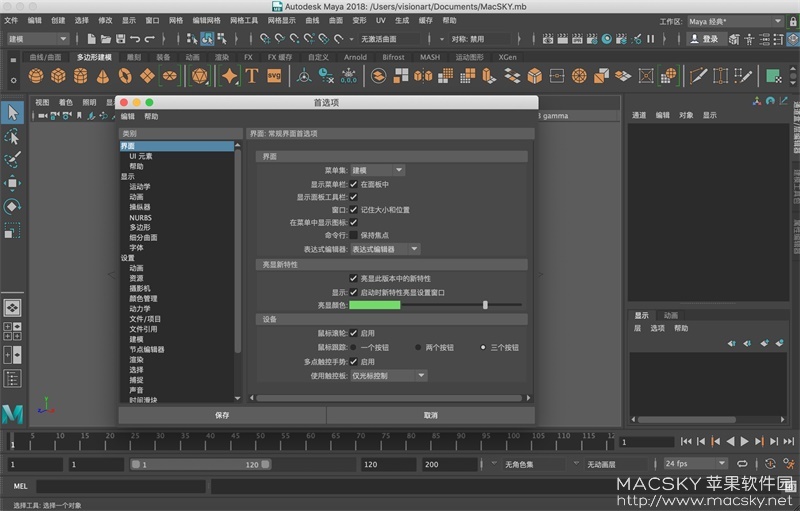Open the 表达式编辑器 dropdown

[x=385, y=249]
